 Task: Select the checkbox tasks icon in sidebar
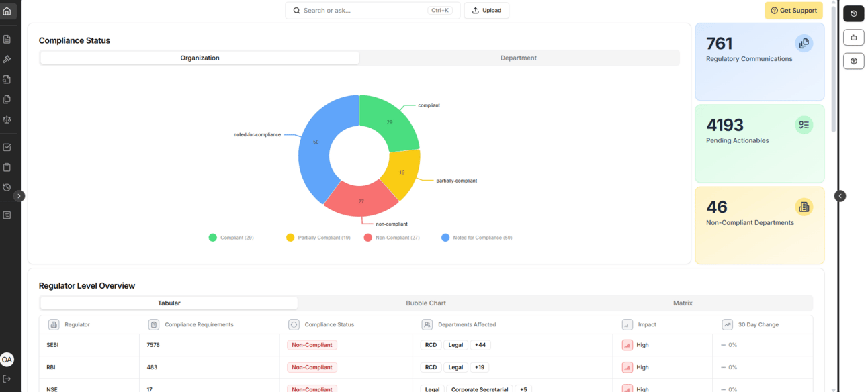pyautogui.click(x=7, y=147)
